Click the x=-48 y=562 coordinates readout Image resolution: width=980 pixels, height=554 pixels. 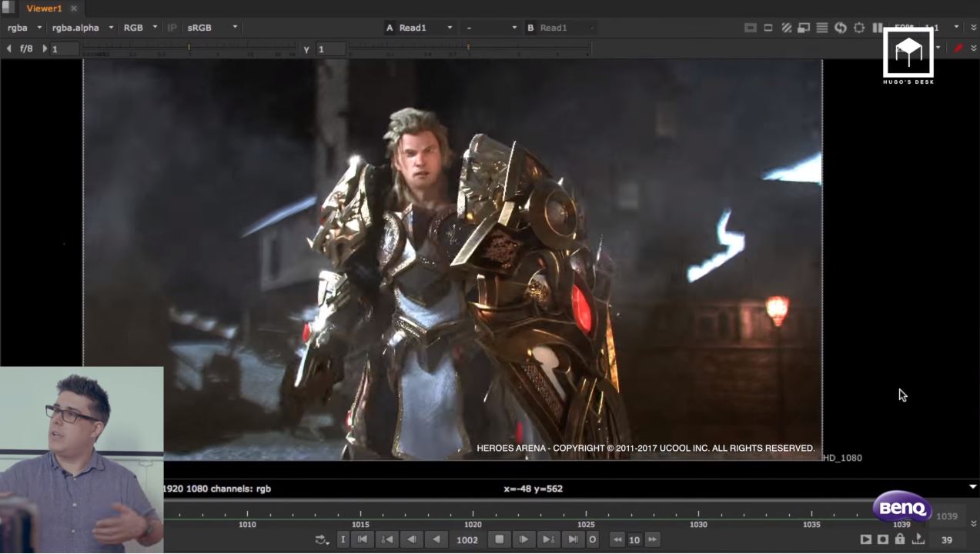533,489
